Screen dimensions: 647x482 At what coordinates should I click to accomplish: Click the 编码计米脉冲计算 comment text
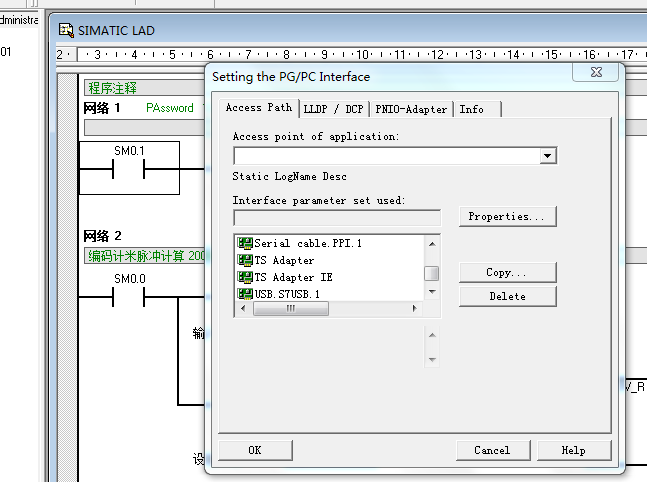pyautogui.click(x=146, y=256)
